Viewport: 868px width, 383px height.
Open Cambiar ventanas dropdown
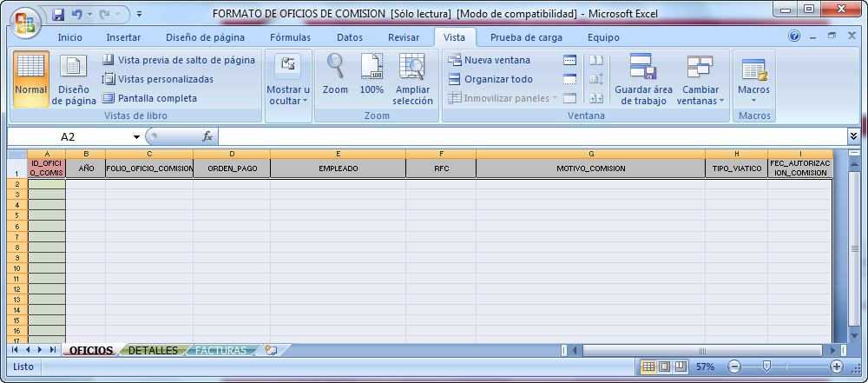(x=700, y=79)
